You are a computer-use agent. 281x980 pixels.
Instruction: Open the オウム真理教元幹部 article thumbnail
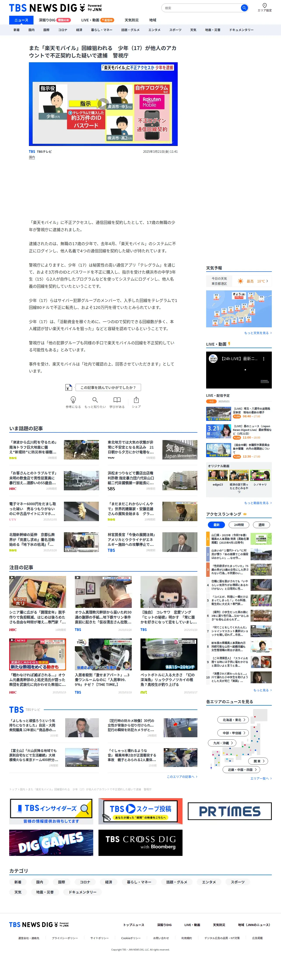(103, 591)
